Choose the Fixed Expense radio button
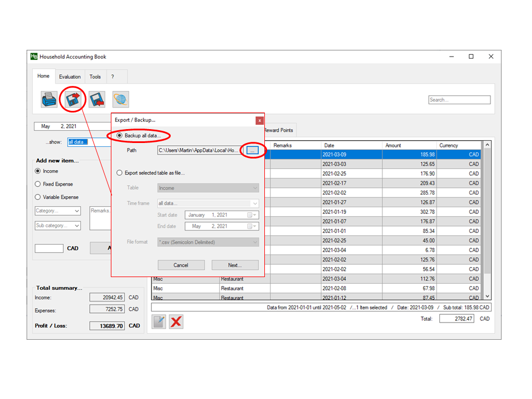 (38, 184)
